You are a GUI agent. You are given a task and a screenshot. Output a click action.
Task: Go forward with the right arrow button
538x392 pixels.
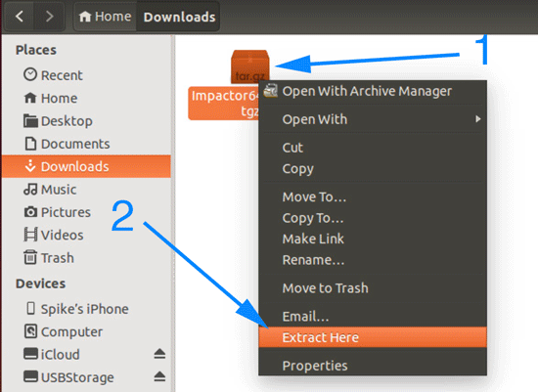coord(50,16)
